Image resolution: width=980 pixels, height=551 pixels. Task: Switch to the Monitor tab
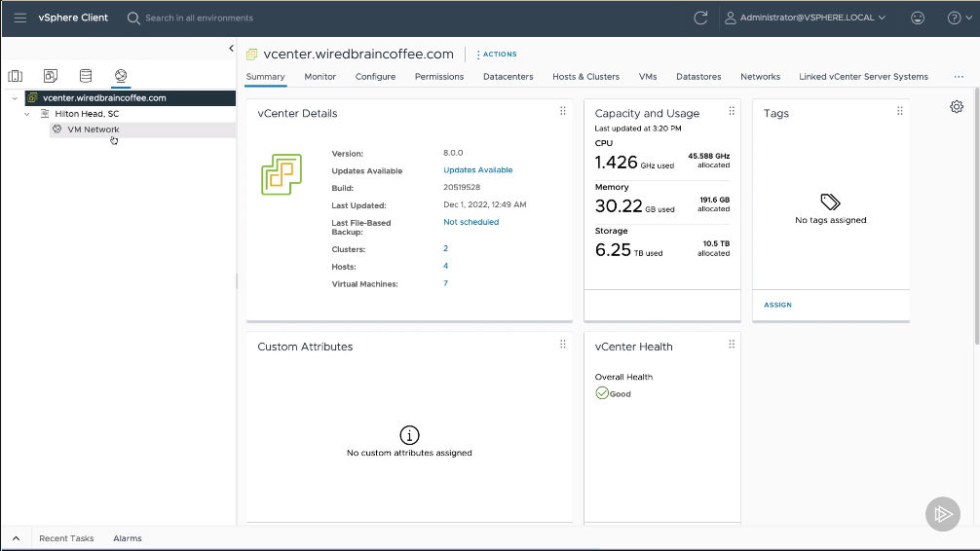pyautogui.click(x=320, y=77)
